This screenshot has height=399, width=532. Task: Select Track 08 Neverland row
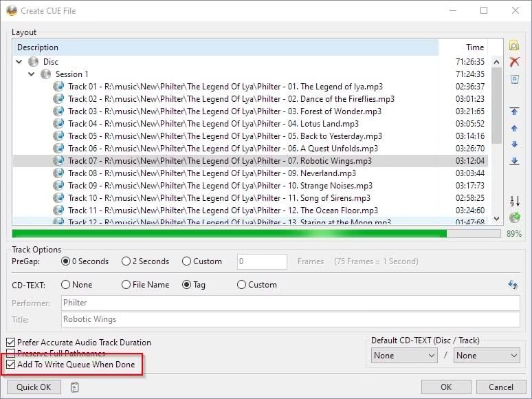[x=250, y=173]
